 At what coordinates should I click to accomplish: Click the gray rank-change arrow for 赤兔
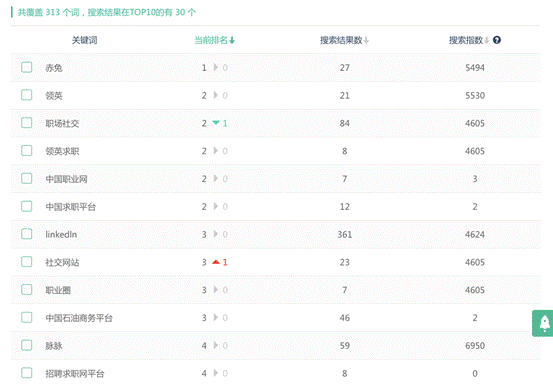click(215, 67)
